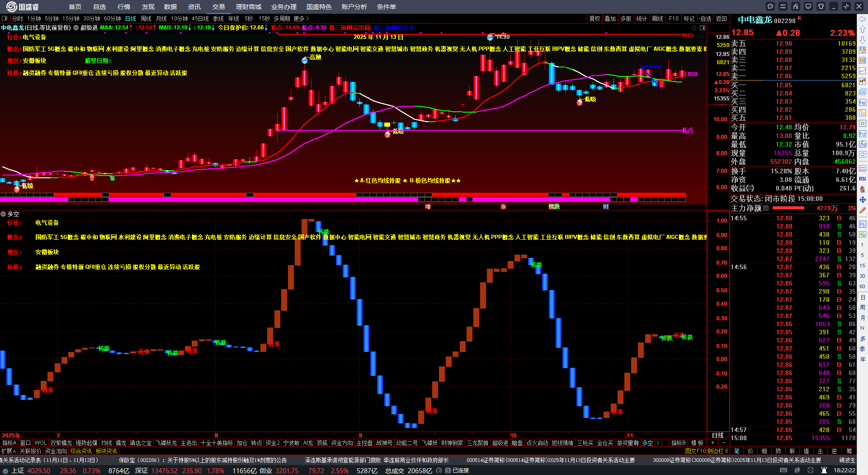Open the 指标B indicator group
Screen dimensions: 868x475
[678, 443]
